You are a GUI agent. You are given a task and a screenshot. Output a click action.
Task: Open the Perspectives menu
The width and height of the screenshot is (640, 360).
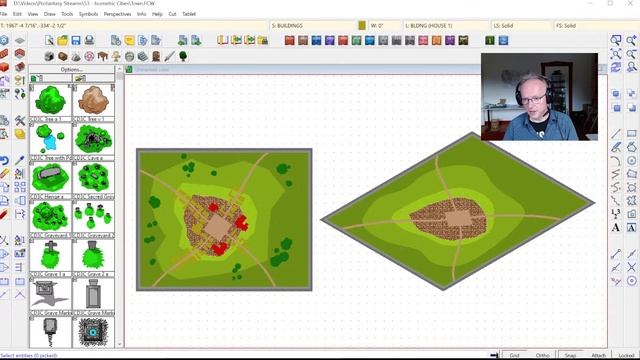point(117,14)
